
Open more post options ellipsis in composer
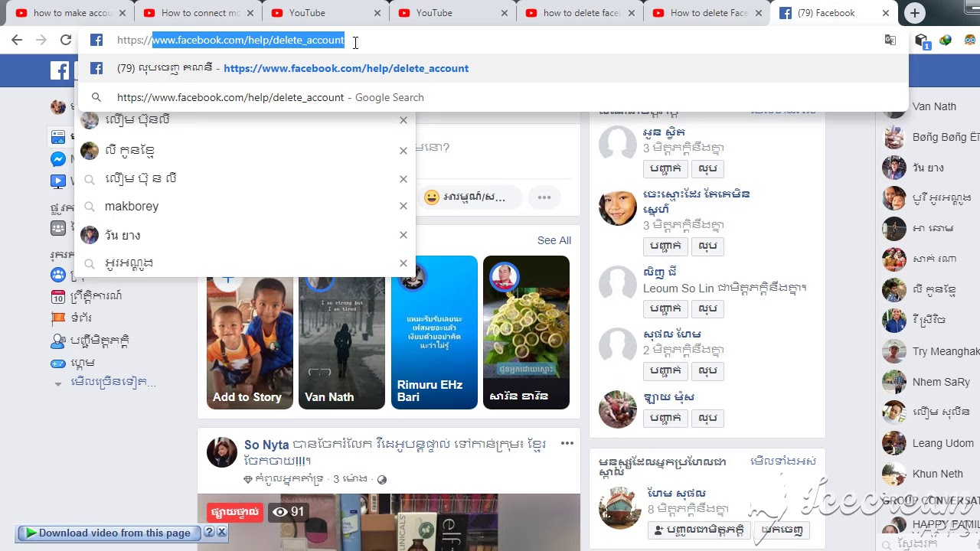coord(544,197)
